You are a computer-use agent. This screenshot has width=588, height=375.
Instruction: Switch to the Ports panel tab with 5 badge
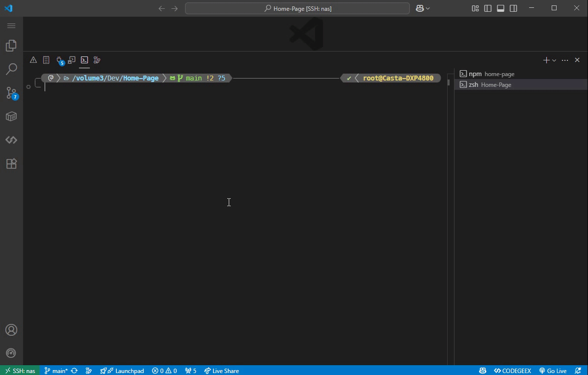pos(60,60)
